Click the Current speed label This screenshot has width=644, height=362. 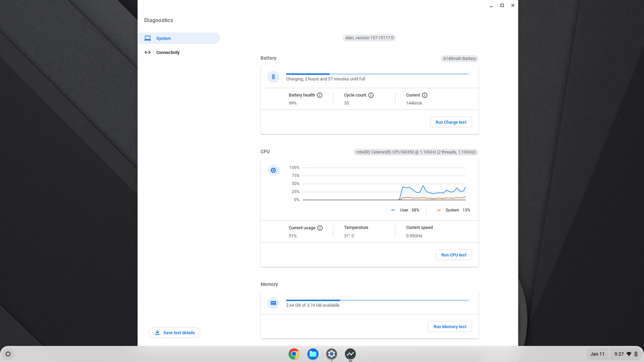[419, 228]
